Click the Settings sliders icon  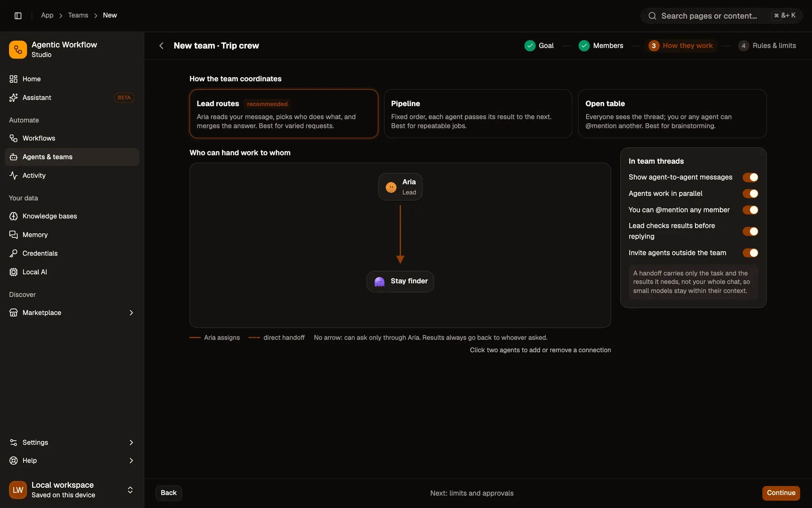coord(13,442)
